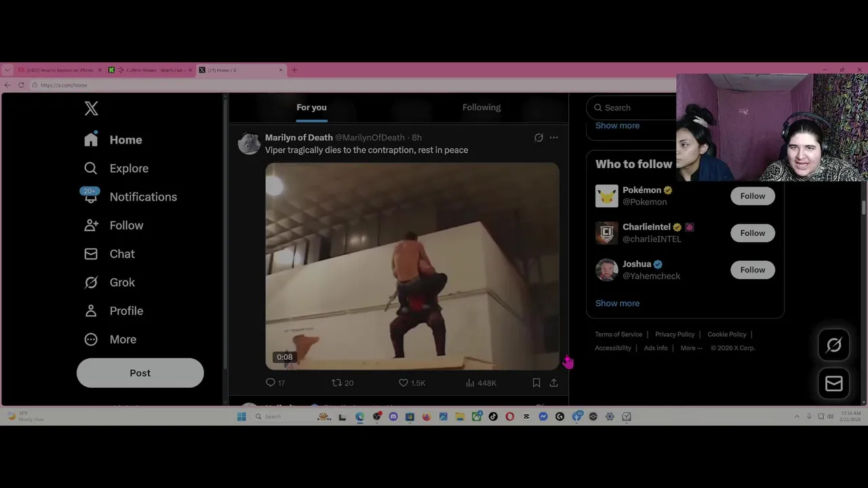Switch to the Kick stream browser tab
The width and height of the screenshot is (868, 488).
tap(150, 70)
